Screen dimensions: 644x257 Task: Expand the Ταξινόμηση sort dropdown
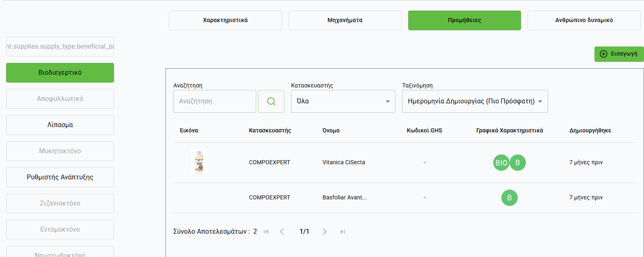(x=474, y=101)
